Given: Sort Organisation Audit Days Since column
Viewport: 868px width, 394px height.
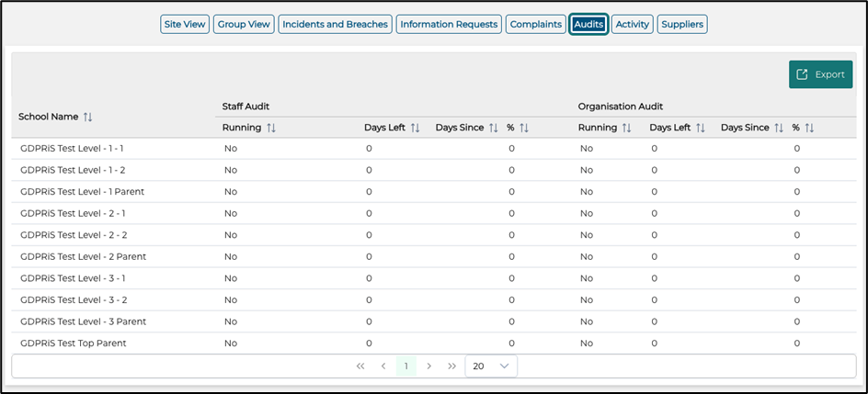Looking at the screenshot, I should coord(779,128).
